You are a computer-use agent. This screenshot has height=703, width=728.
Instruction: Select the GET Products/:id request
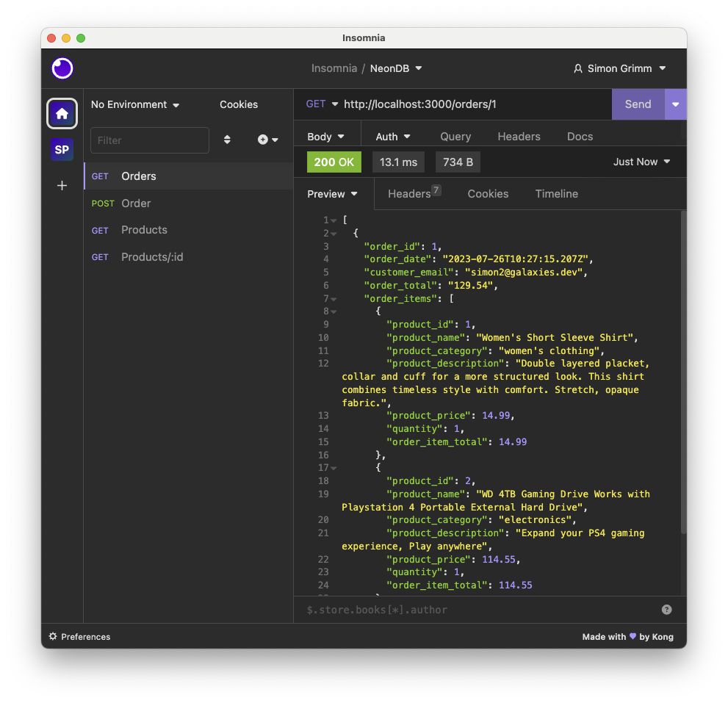[x=189, y=257]
